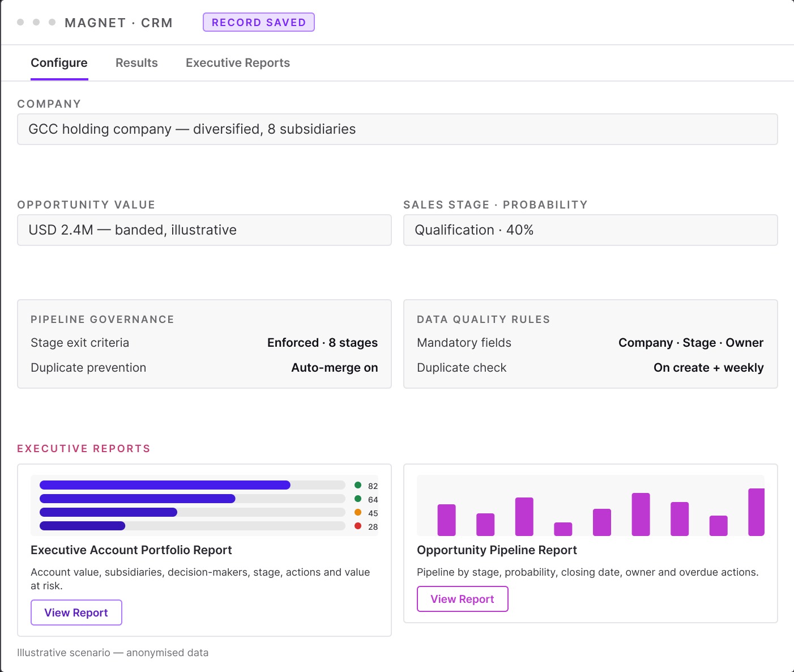Screen dimensions: 794x672
Task: Click the progress bar scored 45
Action: (193, 512)
